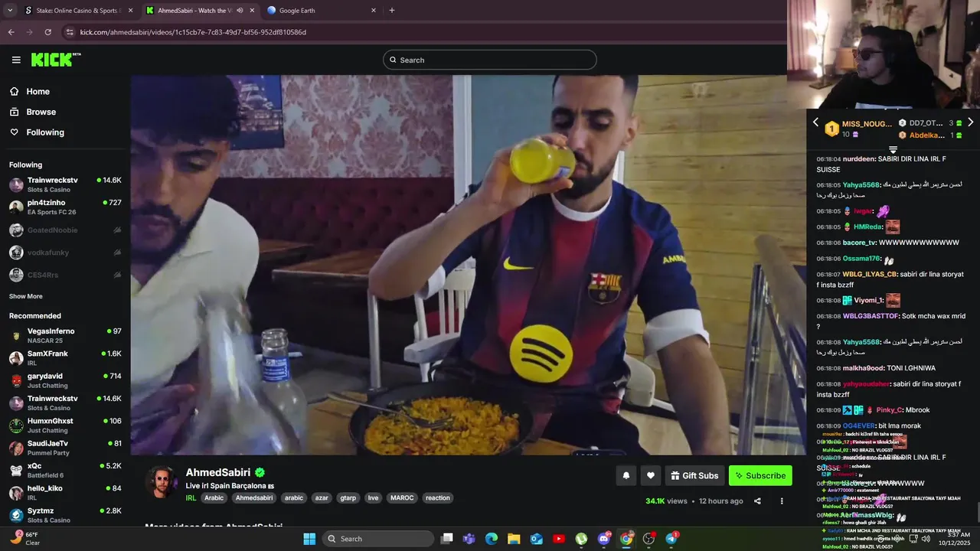980x551 pixels.
Task: Open HumxnGhxst recommended channel
Action: pyautogui.click(x=65, y=425)
